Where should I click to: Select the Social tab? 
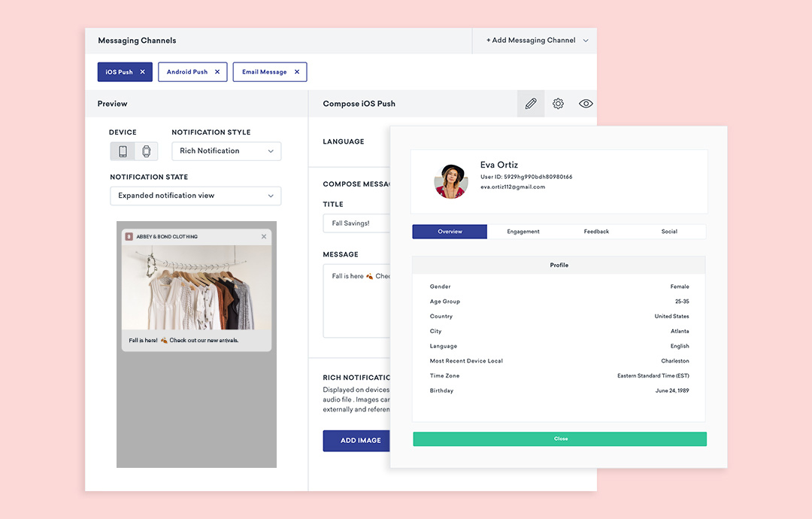669,232
